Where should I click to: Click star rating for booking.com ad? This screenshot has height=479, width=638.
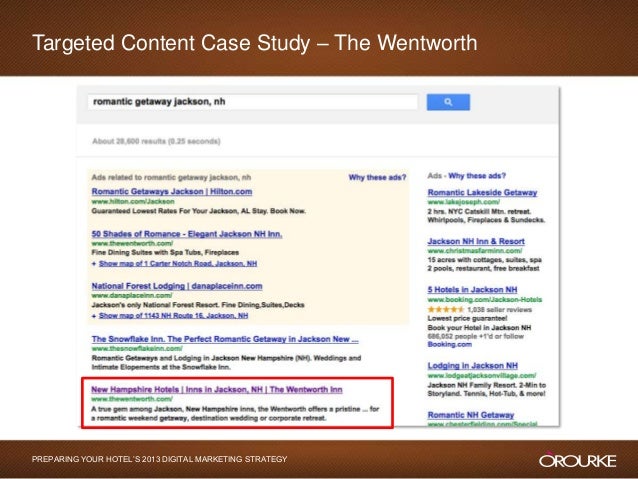pyautogui.click(x=446, y=310)
